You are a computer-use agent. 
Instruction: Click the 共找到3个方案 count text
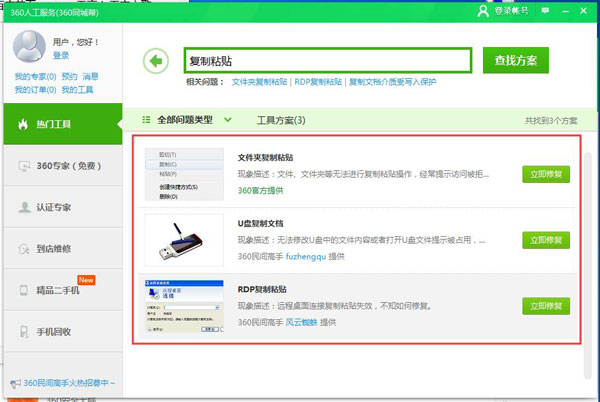click(551, 121)
